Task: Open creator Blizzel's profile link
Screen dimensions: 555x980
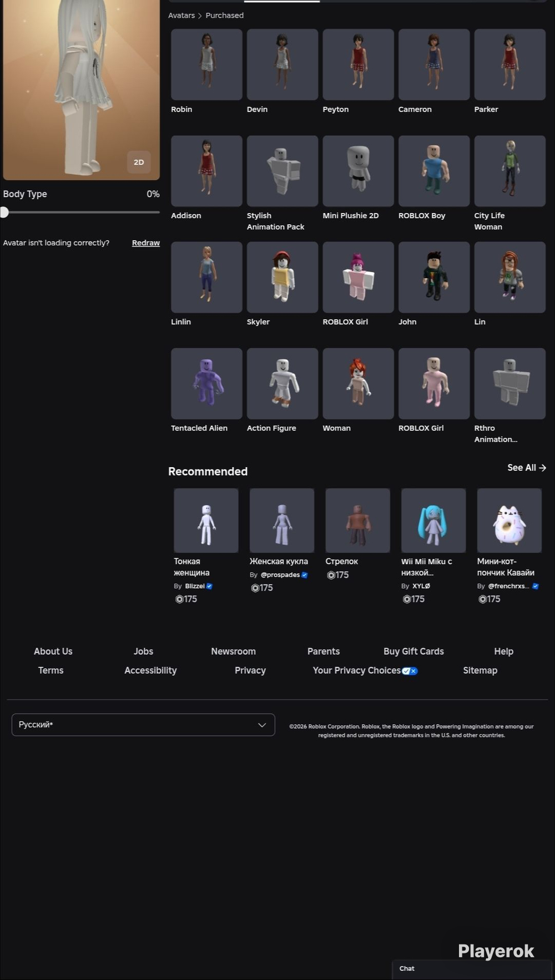Action: [194, 586]
